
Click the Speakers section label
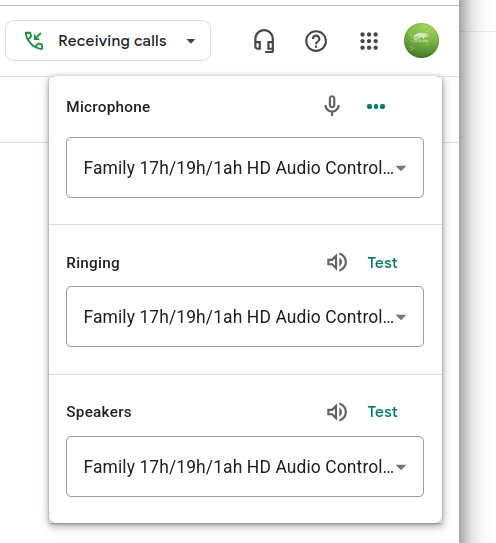point(99,412)
